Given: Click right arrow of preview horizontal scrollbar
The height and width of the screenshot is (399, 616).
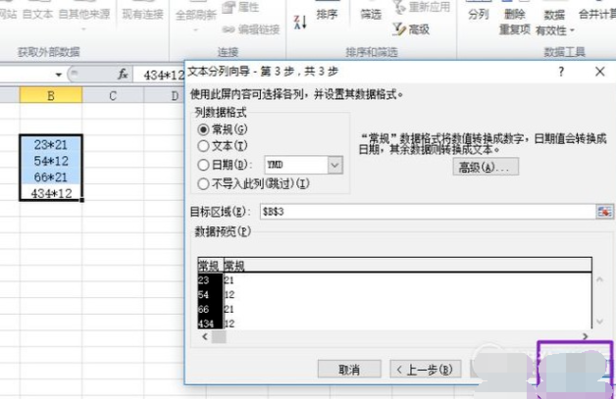Looking at the screenshot, I should (585, 337).
